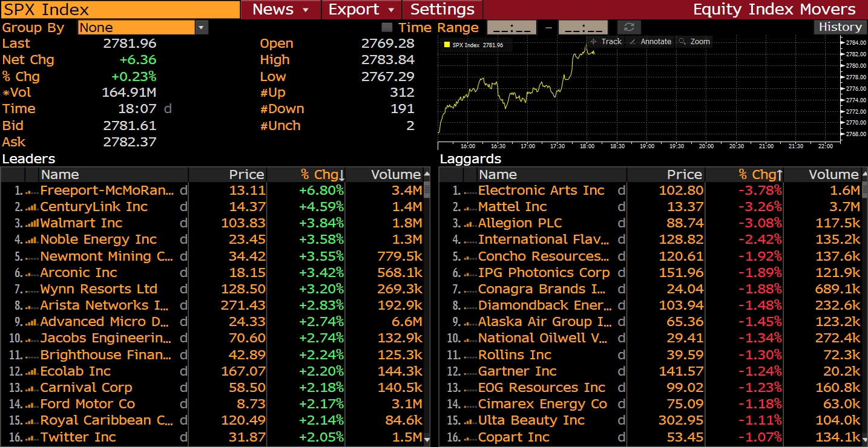Enable the Time Range checkbox

point(387,27)
